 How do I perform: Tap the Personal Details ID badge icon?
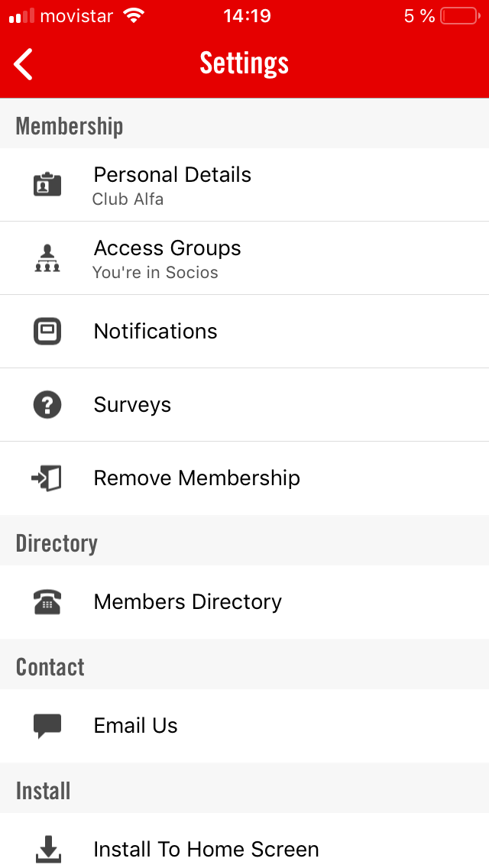[47, 184]
